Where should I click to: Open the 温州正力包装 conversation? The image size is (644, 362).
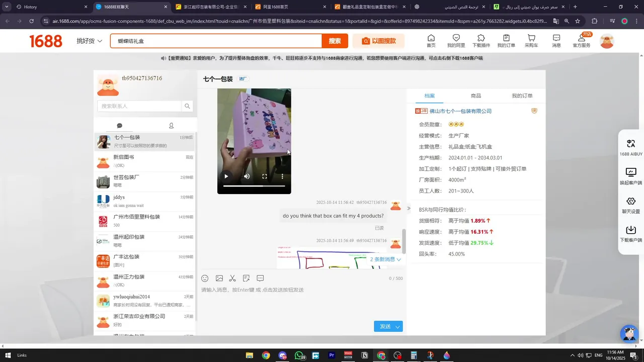click(145, 281)
